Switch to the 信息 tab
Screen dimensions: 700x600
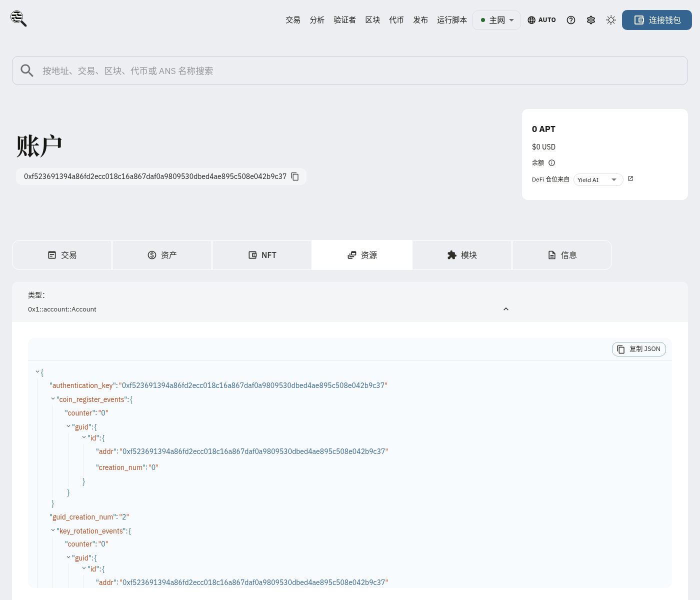click(562, 255)
